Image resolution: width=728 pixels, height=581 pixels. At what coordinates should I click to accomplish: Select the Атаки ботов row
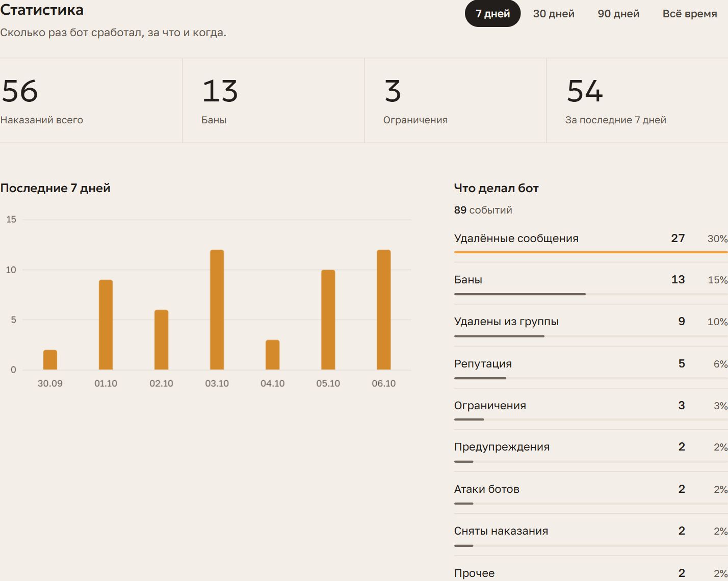point(591,493)
